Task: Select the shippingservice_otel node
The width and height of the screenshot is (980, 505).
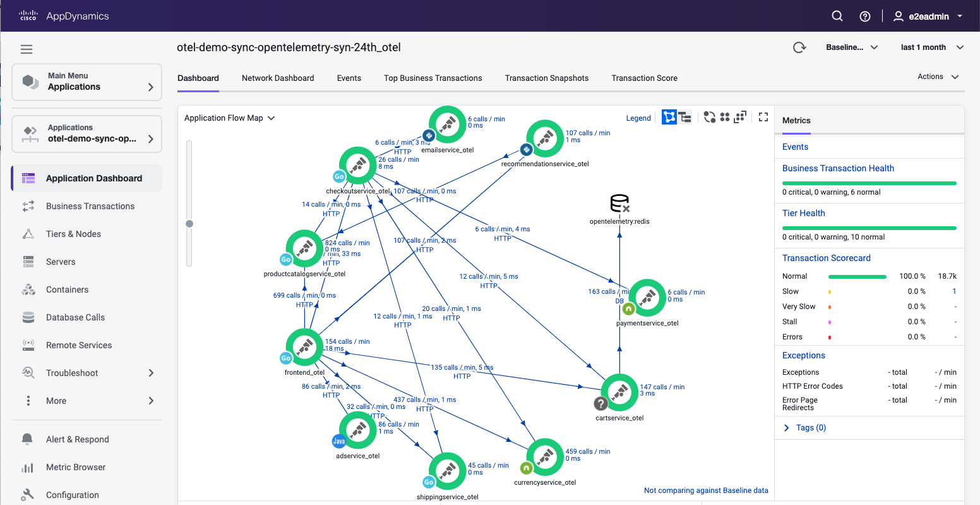Action: pos(448,471)
